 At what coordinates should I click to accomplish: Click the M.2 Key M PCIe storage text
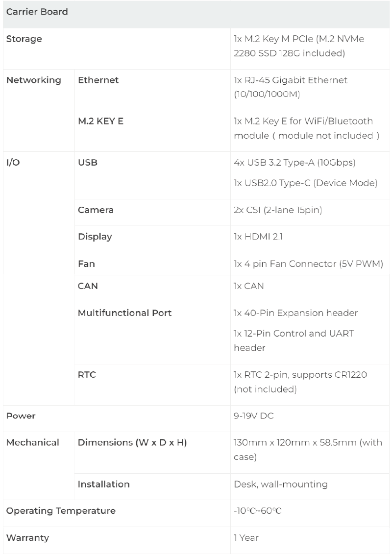click(301, 46)
